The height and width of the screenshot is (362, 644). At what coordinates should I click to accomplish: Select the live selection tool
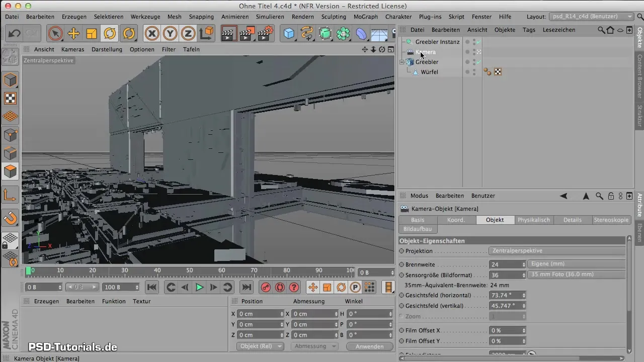pyautogui.click(x=55, y=34)
